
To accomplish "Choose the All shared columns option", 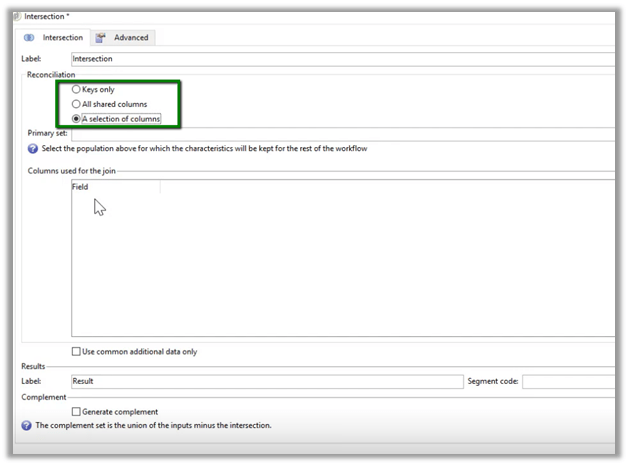I will coord(77,104).
